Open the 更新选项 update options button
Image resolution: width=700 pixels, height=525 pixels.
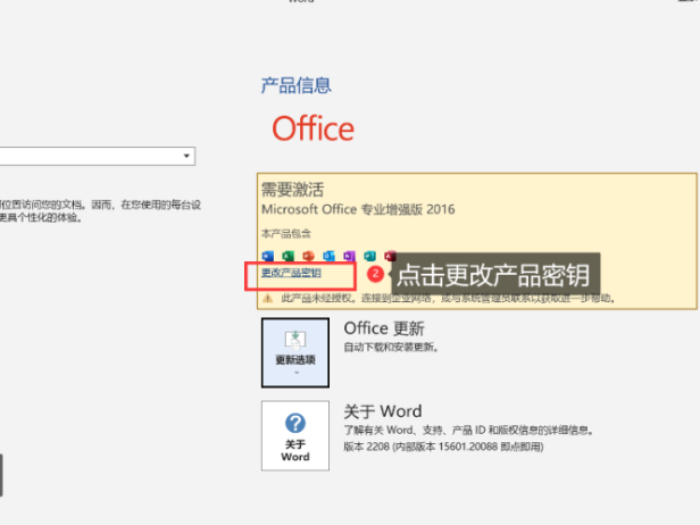click(x=296, y=353)
